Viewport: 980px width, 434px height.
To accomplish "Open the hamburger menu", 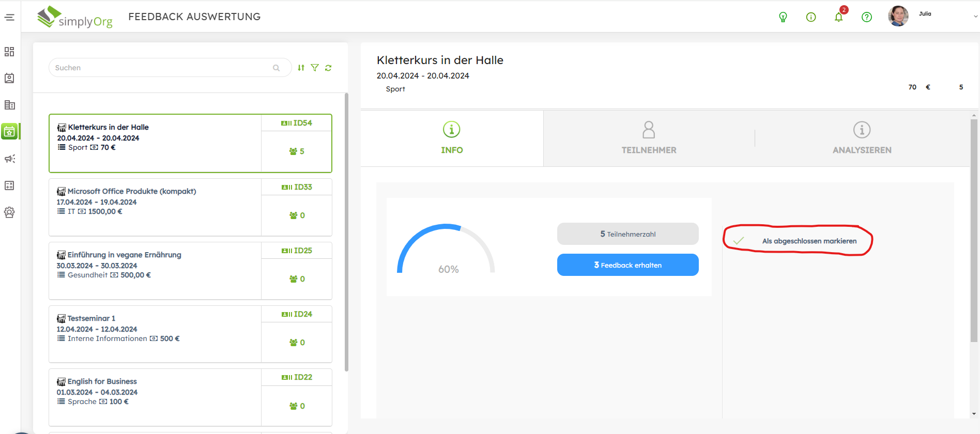I will 9,18.
